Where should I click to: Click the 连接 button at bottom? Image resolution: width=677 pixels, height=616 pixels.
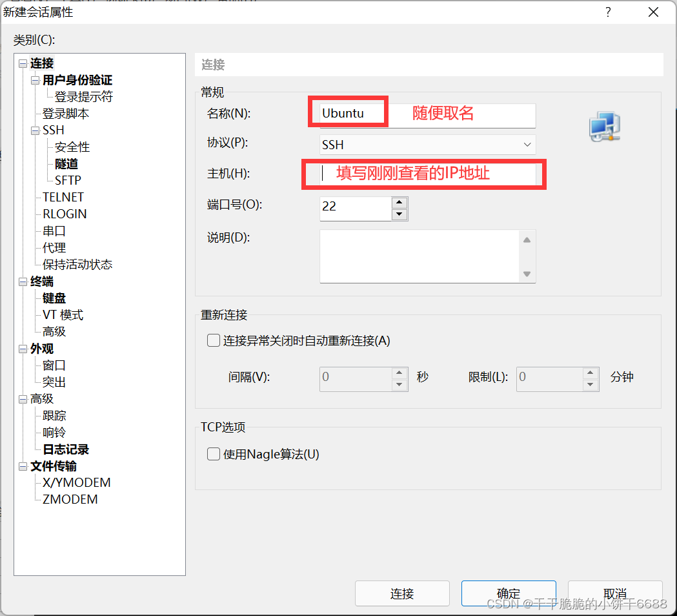[x=402, y=593]
